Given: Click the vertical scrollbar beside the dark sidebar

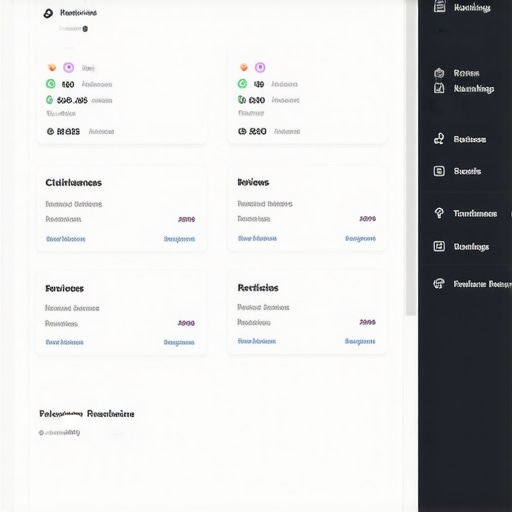Looking at the screenshot, I should [411, 158].
